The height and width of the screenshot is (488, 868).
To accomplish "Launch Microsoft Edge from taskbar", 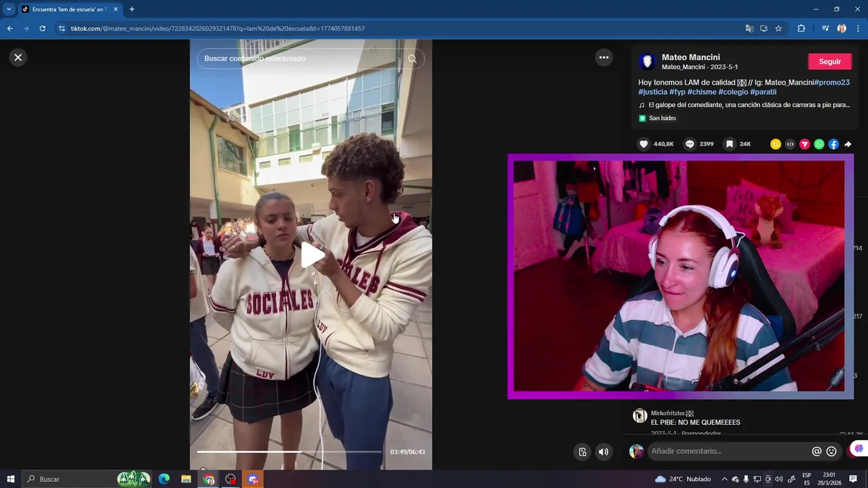I will coord(164,479).
